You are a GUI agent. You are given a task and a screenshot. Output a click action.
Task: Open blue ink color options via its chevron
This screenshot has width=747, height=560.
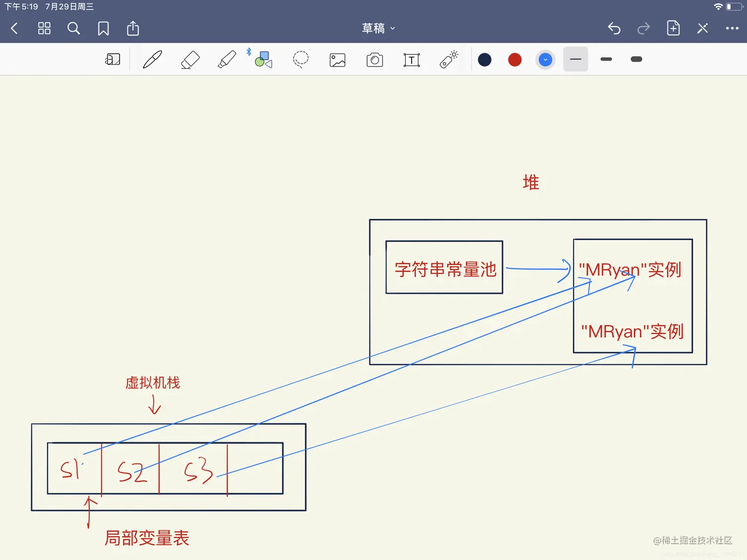545,59
